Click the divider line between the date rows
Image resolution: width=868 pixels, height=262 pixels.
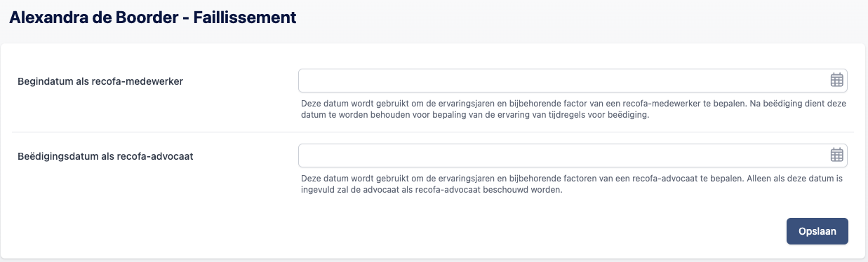point(433,132)
